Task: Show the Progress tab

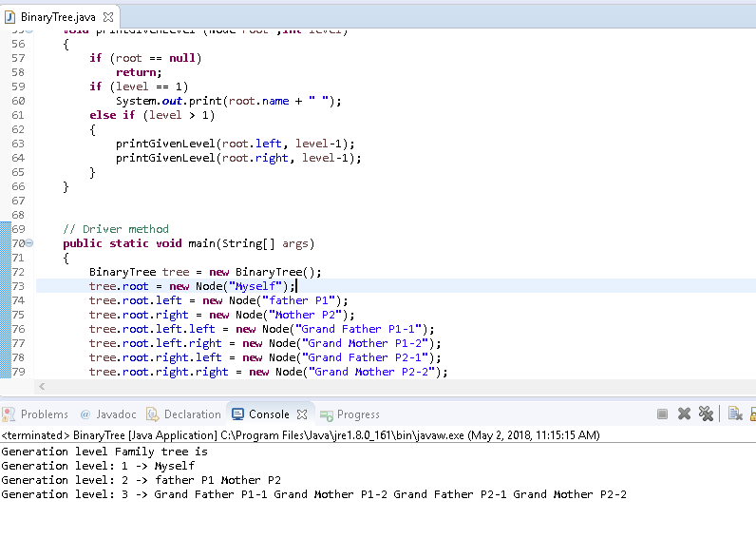Action: pos(358,414)
